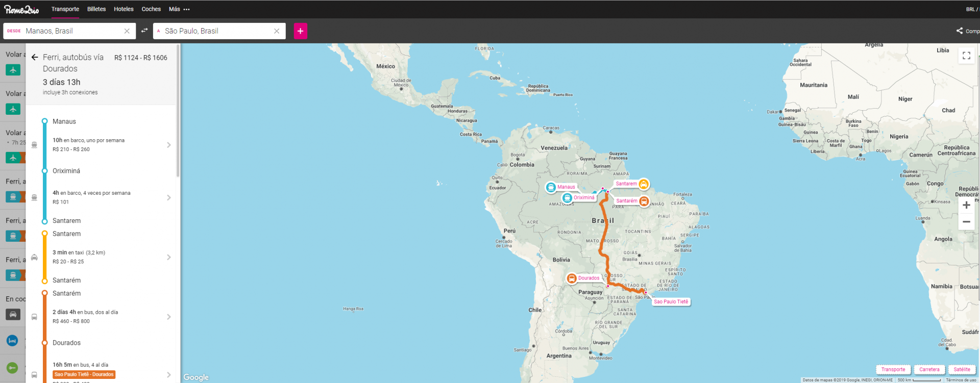Click the taxi icon beside 3 min en taxi
980x383 pixels.
coord(34,257)
